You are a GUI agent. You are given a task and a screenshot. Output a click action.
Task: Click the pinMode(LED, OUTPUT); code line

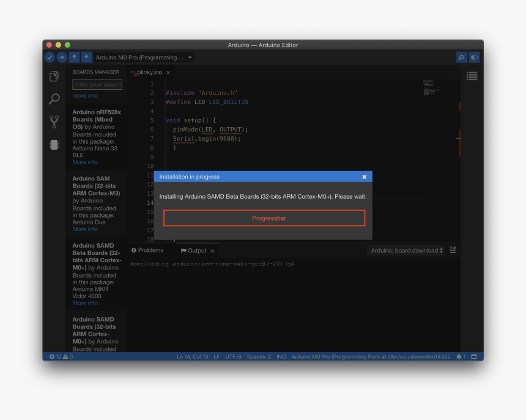point(210,130)
